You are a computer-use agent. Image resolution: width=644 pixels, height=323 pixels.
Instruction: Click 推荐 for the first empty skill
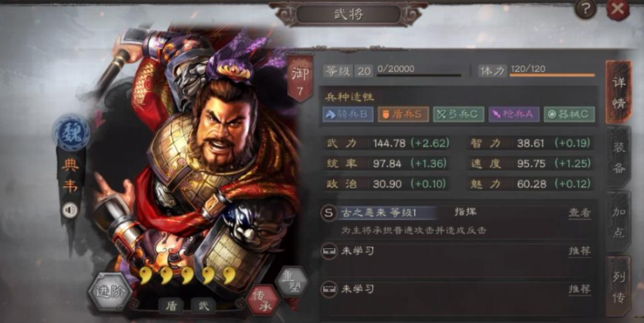[579, 251]
